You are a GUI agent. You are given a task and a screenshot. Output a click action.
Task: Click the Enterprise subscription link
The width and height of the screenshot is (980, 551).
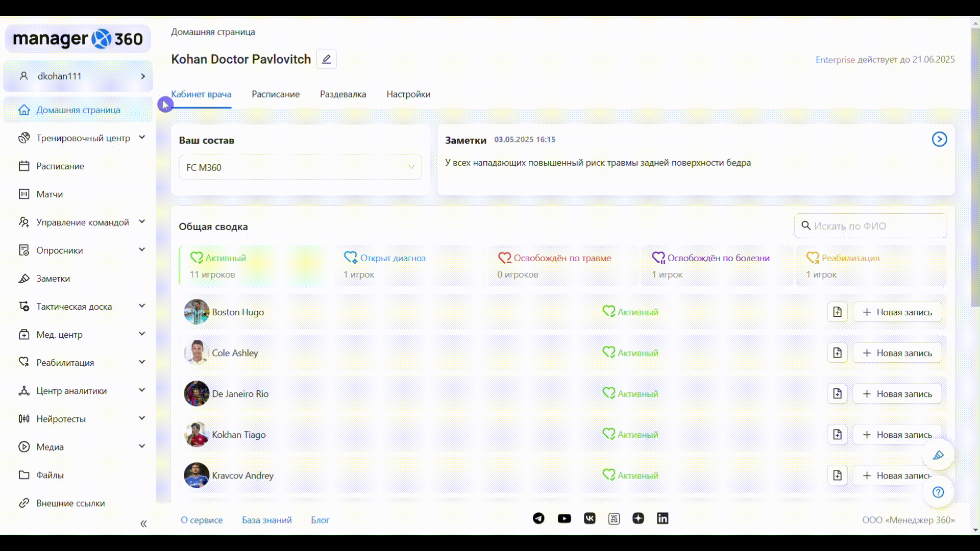[835, 60]
